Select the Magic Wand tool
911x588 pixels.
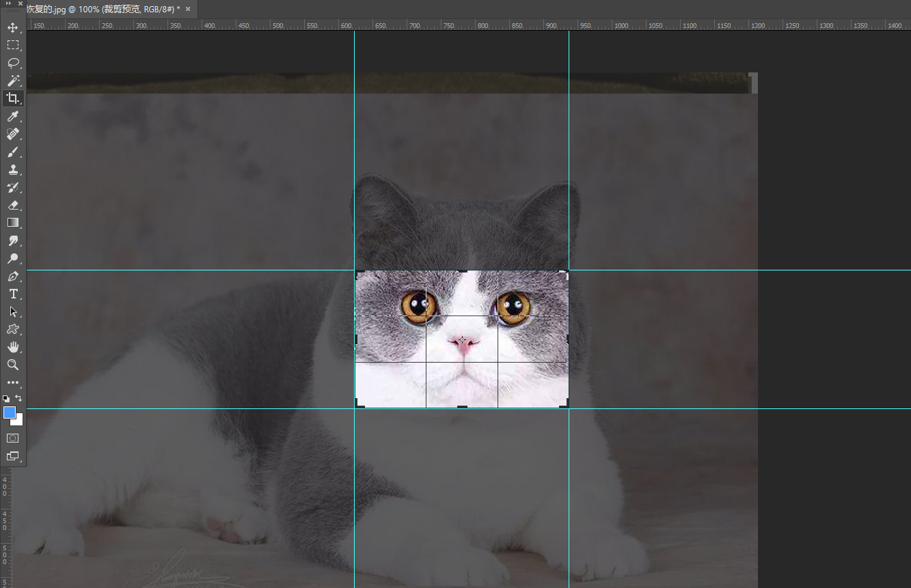[12, 81]
